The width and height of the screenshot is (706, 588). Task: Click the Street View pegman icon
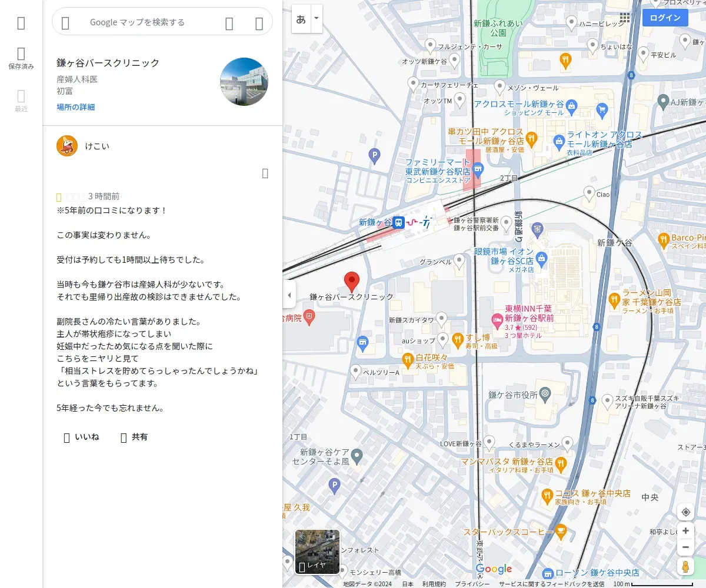[685, 566]
